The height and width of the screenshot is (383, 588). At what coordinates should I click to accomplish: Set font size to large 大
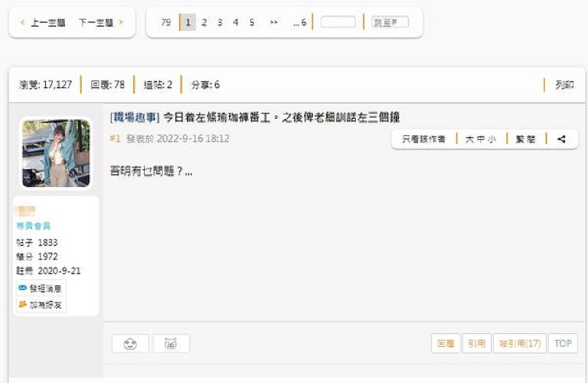pos(469,139)
